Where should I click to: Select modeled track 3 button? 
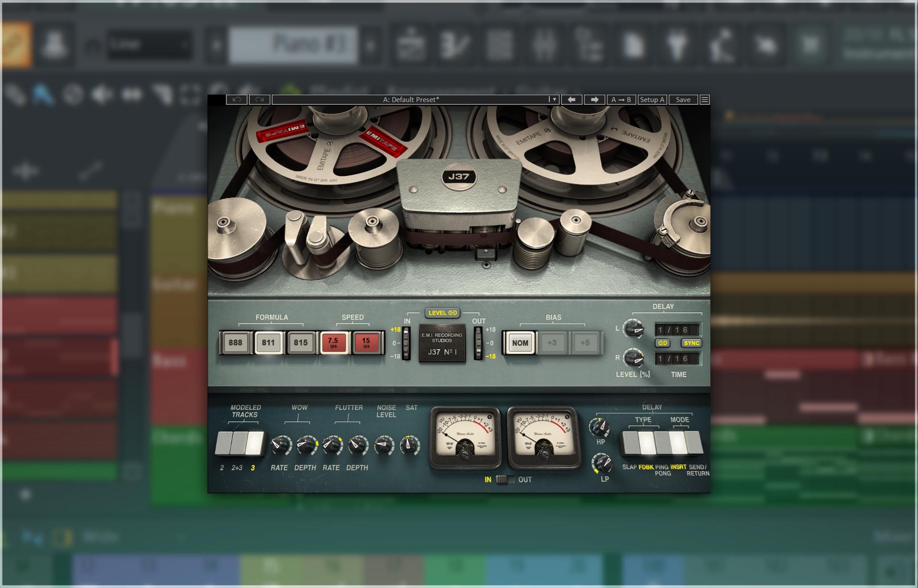pos(255,443)
